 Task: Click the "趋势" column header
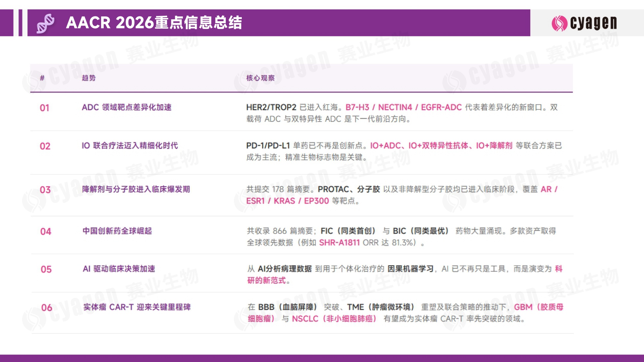89,78
